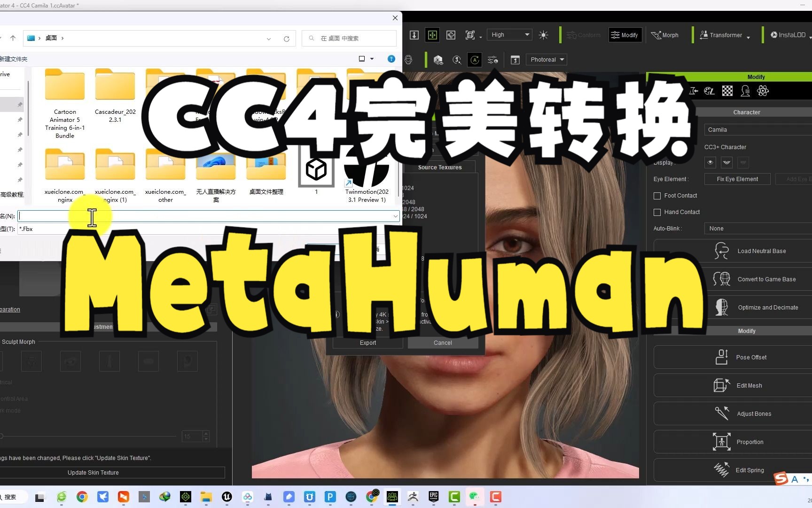
Task: Click the Pose Offset button
Action: click(733, 357)
